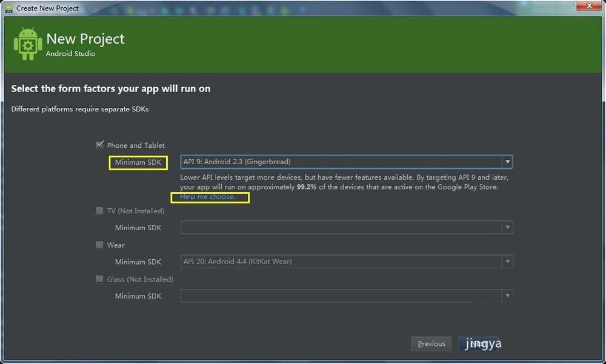This screenshot has height=364, width=606.
Task: Open the API 20 KitKat Wear SDK dropdown
Action: pos(508,262)
